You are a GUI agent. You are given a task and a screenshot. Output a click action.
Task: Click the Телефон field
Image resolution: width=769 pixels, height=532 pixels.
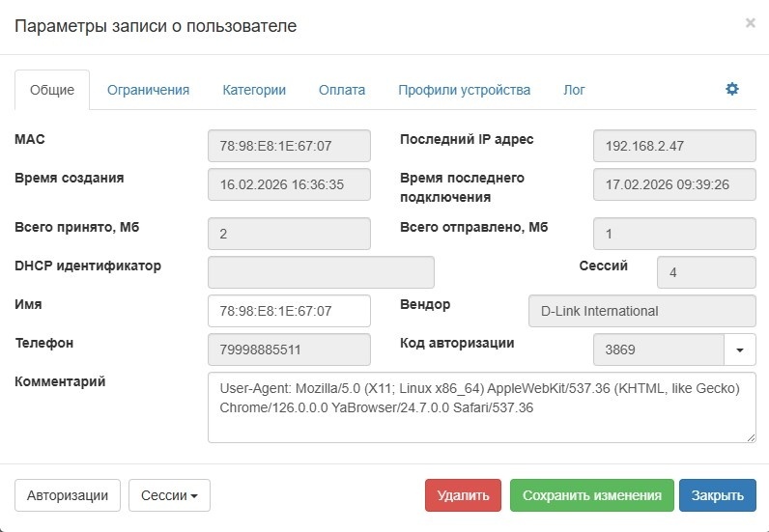[289, 350]
